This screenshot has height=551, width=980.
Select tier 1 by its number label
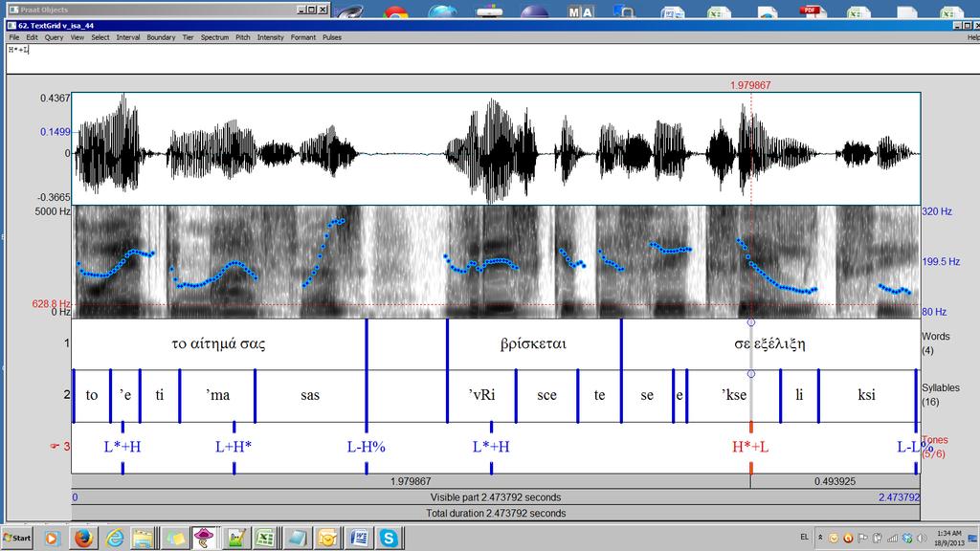pos(66,342)
